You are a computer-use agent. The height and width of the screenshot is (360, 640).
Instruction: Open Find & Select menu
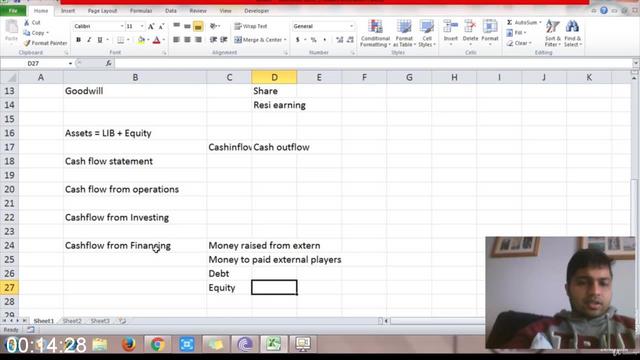573,33
